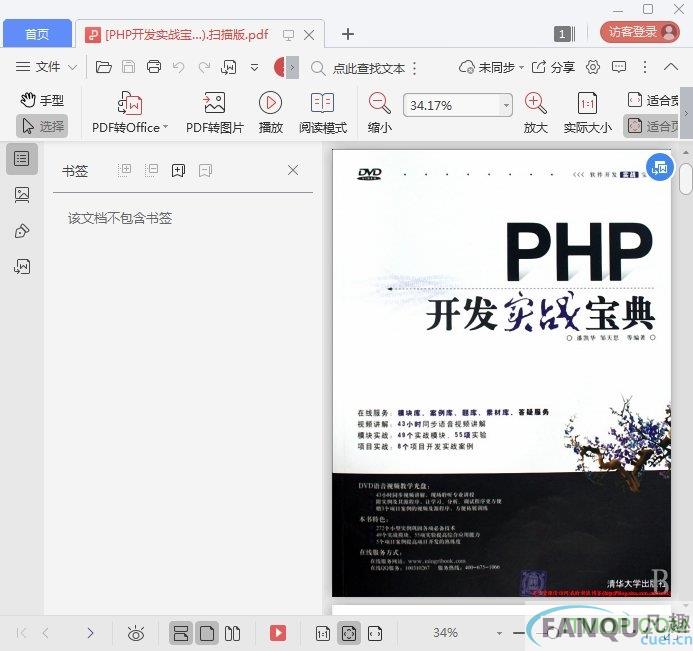Click the zoom slider minus button

pos(518,633)
